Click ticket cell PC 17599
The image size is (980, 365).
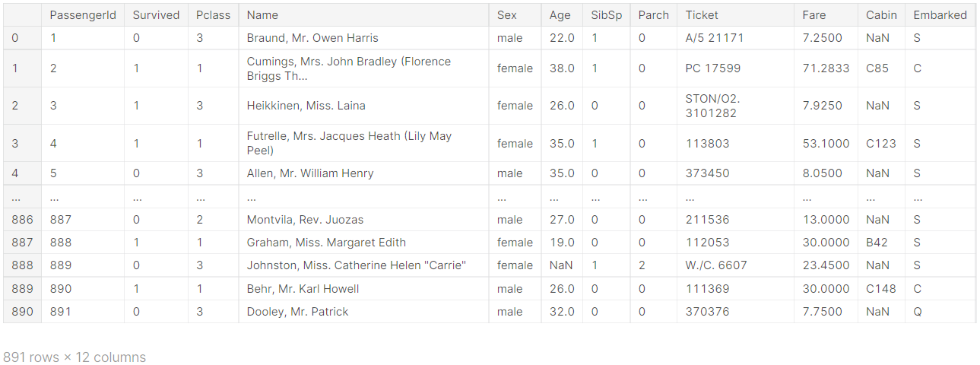coord(714,68)
